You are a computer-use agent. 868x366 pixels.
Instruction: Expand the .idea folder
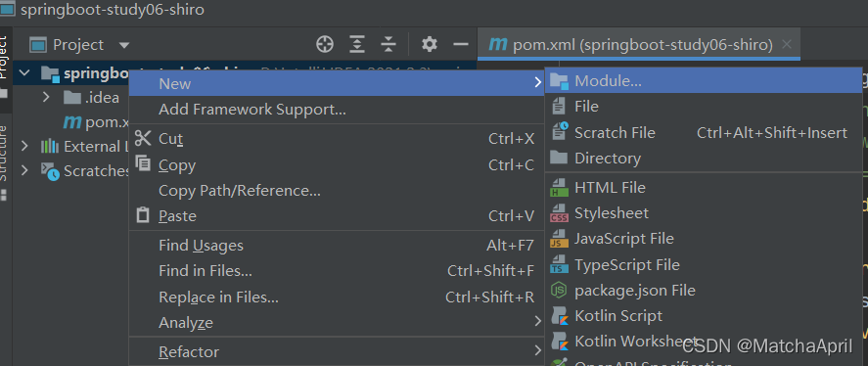pyautogui.click(x=47, y=98)
